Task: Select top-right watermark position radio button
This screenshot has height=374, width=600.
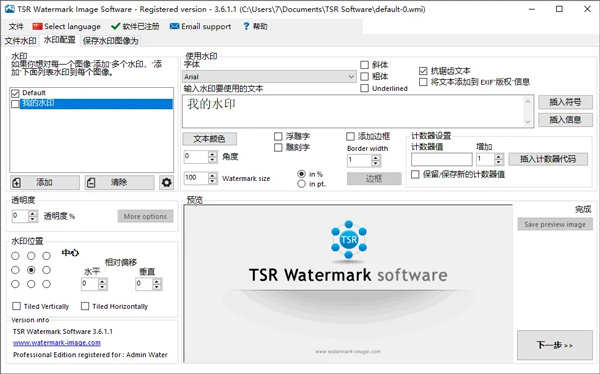Action: point(47,256)
